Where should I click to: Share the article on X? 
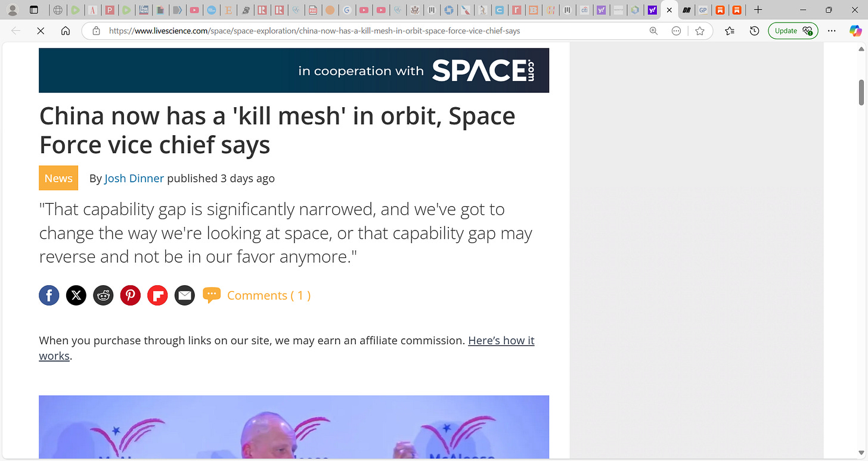pyautogui.click(x=76, y=295)
